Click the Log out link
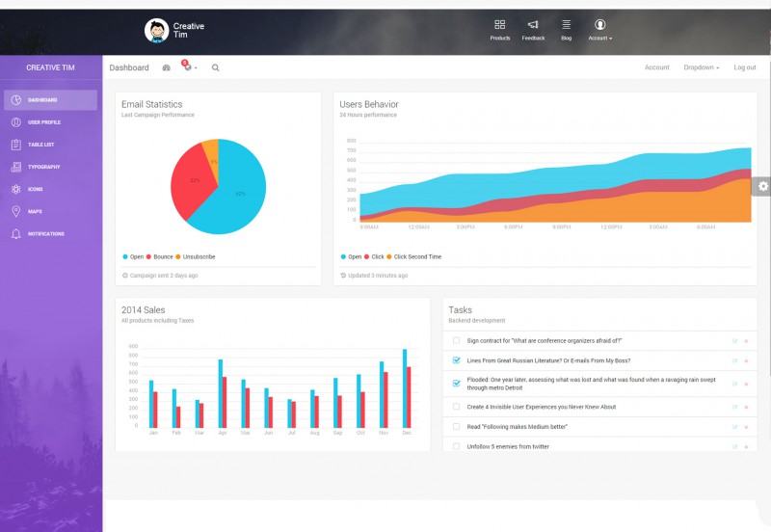This screenshot has width=771, height=532. tap(744, 68)
